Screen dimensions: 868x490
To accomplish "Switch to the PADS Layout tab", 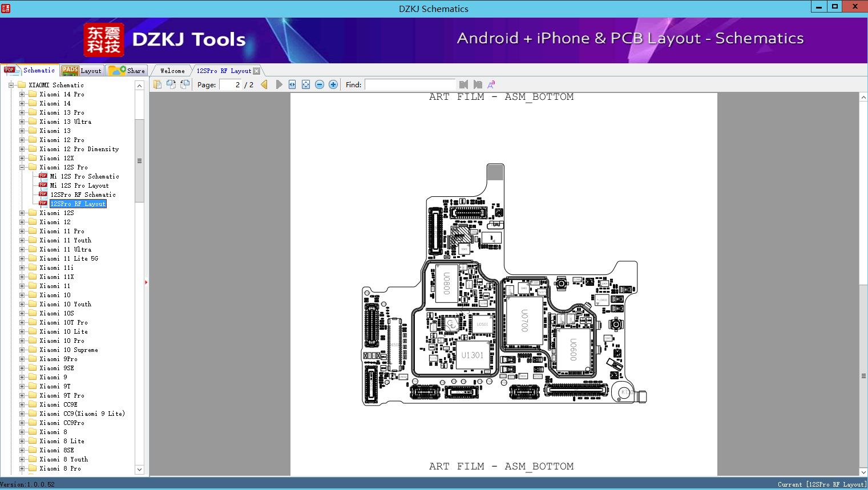I will 82,71.
